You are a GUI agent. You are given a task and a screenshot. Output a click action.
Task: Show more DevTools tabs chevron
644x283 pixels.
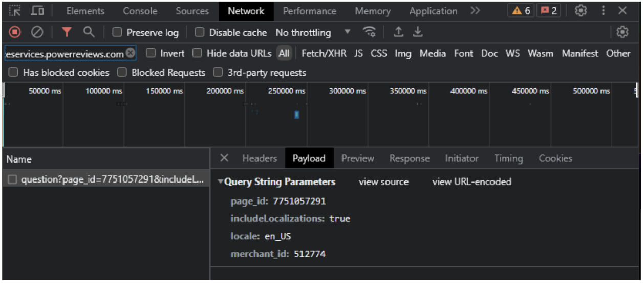(x=475, y=11)
